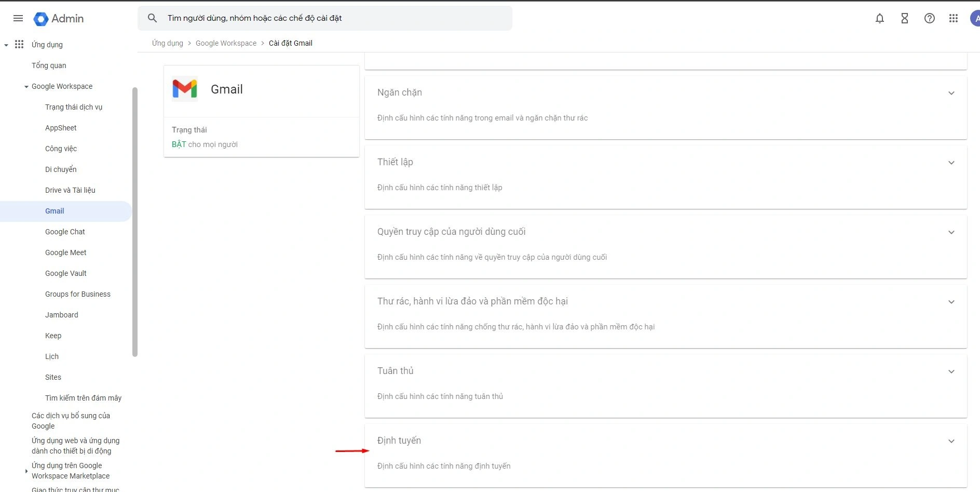The width and height of the screenshot is (980, 492).
Task: Select Di chuyển in sidebar
Action: (61, 169)
